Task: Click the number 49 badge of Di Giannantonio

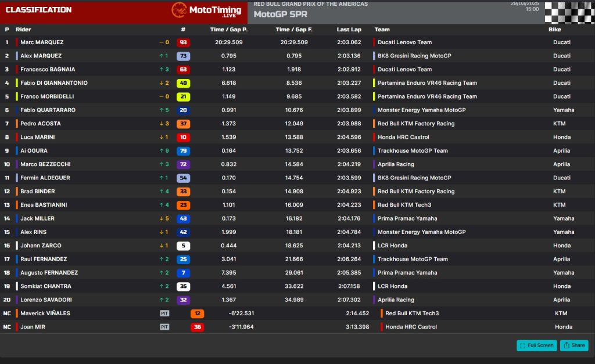Action: tap(183, 83)
